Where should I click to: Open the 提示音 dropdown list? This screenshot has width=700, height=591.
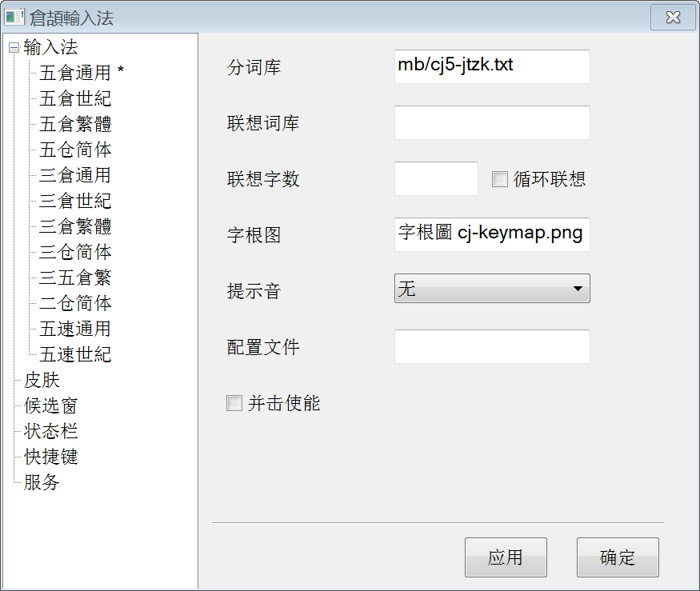coord(492,289)
